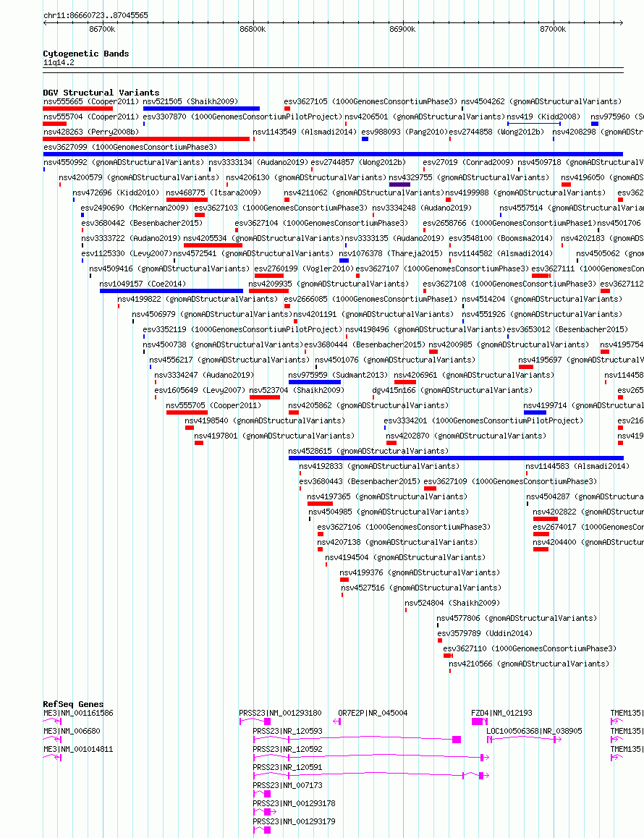
Task: Select the FZD4 magenta gene glyph
Action: pyautogui.click(x=480, y=722)
